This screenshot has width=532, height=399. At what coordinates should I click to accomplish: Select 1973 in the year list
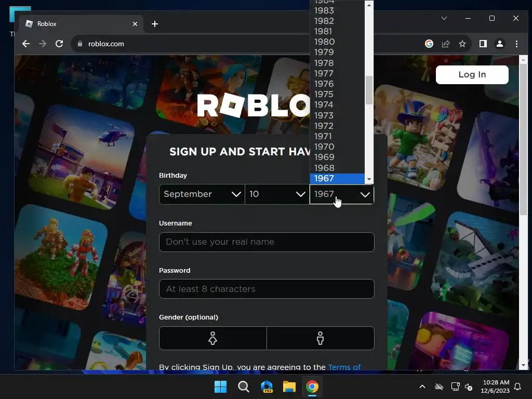337,115
